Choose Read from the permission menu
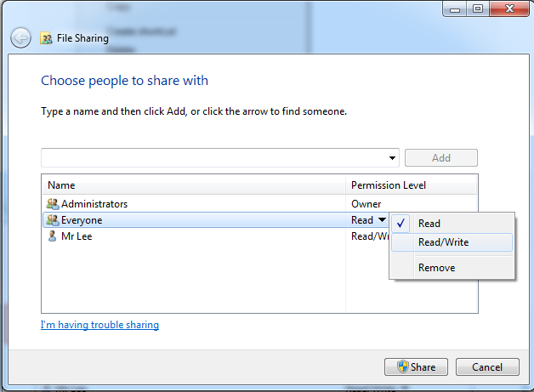Image resolution: width=534 pixels, height=392 pixels. [429, 224]
